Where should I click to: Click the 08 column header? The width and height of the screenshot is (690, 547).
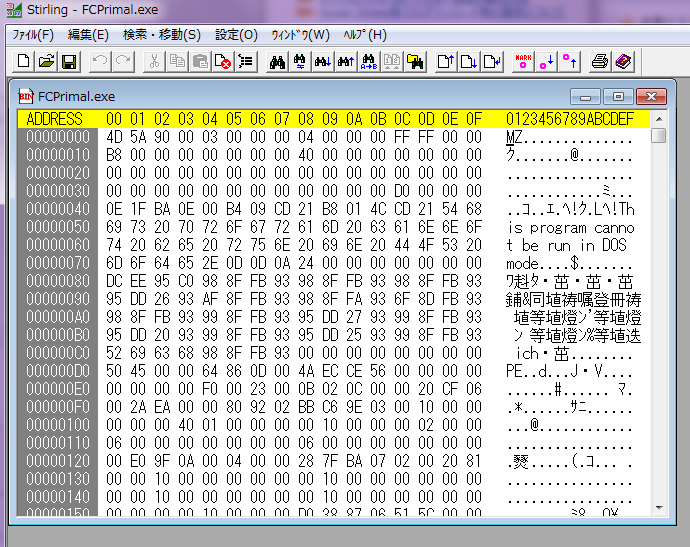pos(306,119)
